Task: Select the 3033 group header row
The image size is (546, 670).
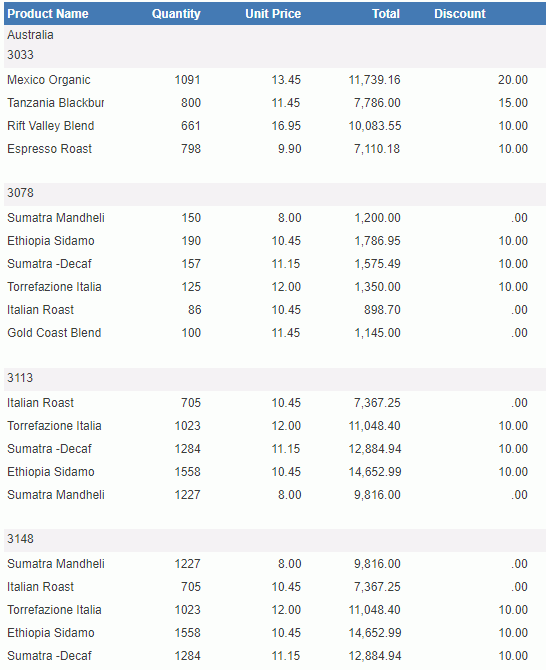Action: click(x=275, y=55)
